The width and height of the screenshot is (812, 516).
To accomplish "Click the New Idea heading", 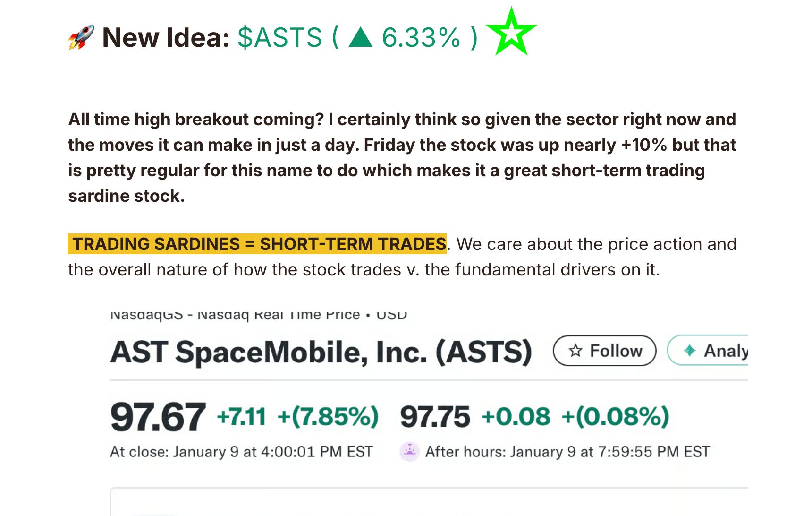I will (x=166, y=37).
